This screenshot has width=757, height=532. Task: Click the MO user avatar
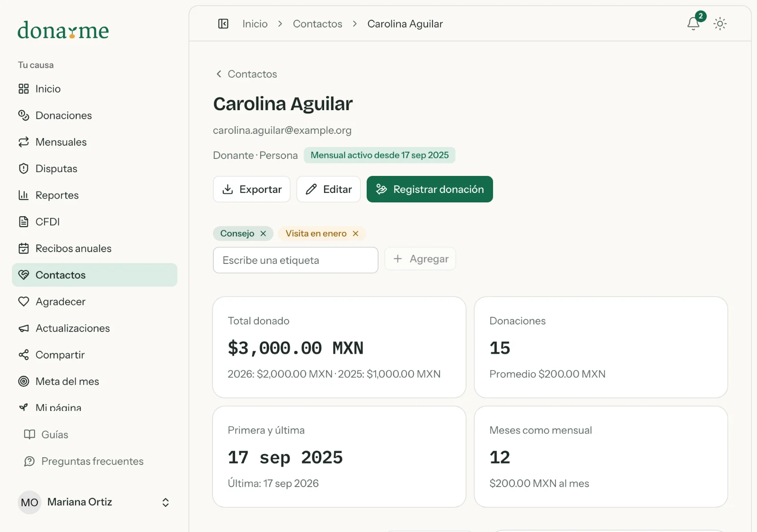tap(29, 502)
